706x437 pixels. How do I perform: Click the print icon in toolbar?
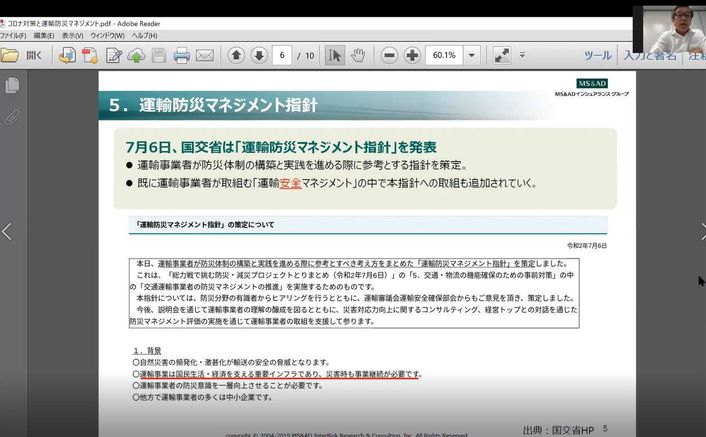[x=182, y=55]
